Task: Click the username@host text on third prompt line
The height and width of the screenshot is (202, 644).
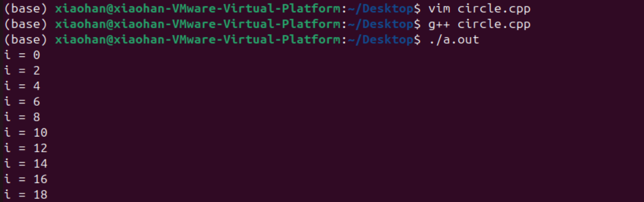Action: coord(198,40)
